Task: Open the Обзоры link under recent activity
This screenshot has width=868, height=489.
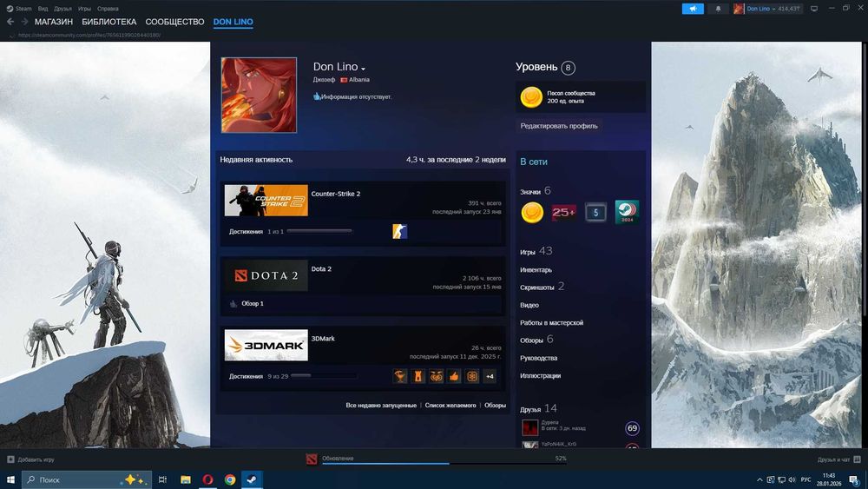Action: point(495,406)
